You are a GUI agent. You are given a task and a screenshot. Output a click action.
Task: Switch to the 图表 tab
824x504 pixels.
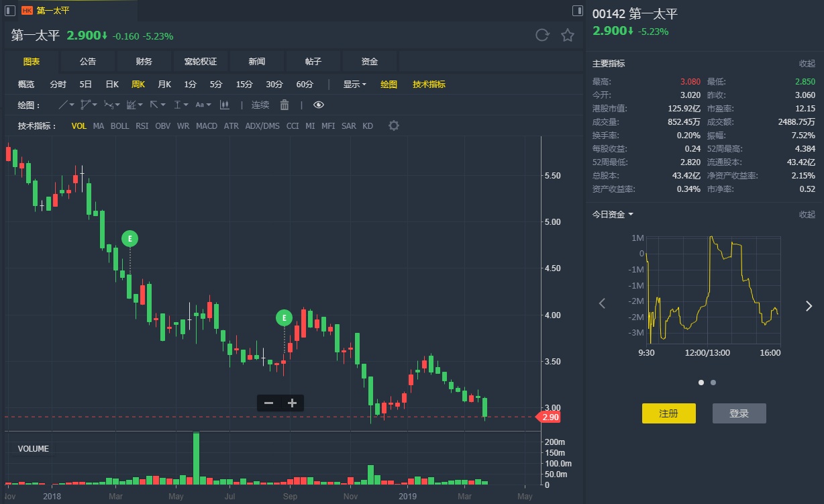pos(32,62)
